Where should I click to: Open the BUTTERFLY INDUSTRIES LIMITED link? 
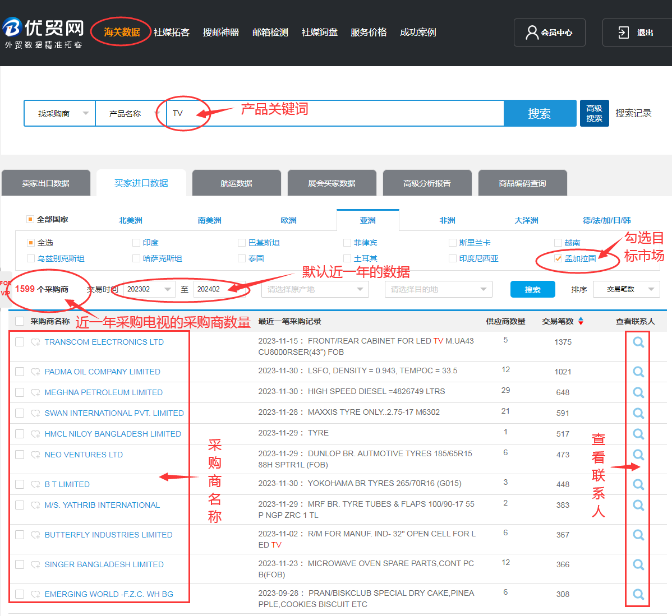(108, 535)
